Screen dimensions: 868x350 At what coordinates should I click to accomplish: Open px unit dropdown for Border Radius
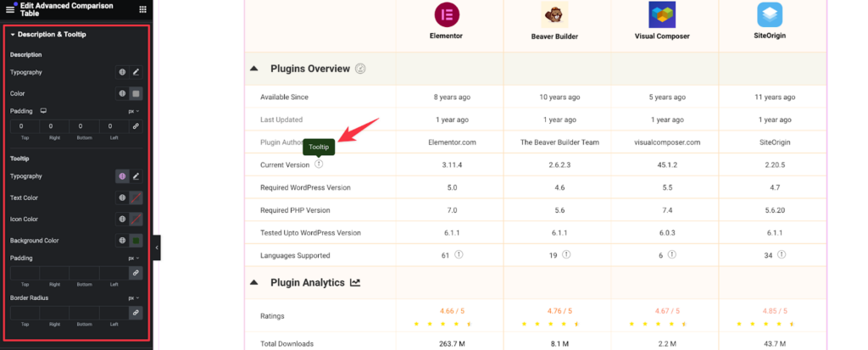(134, 298)
